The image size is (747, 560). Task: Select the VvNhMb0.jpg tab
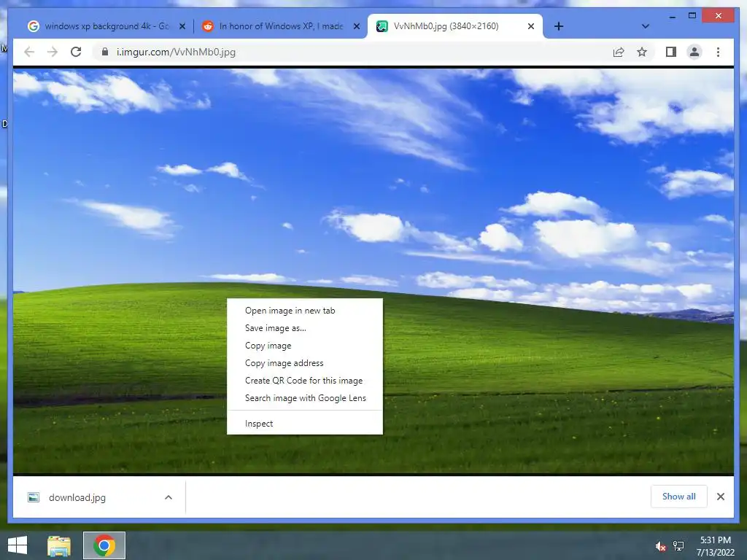click(x=455, y=26)
